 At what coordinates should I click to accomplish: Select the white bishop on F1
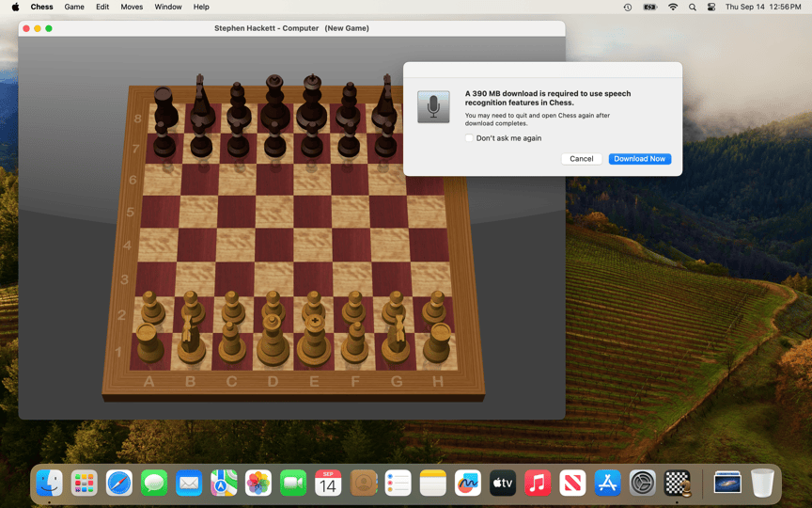pyautogui.click(x=355, y=342)
